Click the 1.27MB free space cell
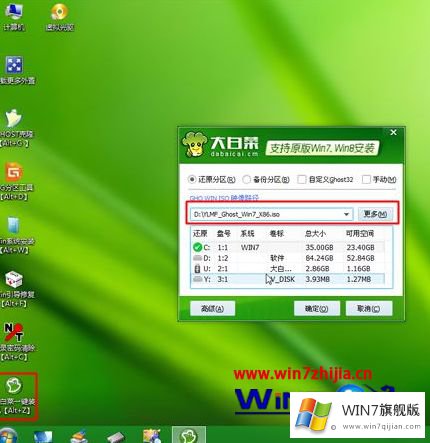The width and height of the screenshot is (430, 443). click(359, 279)
